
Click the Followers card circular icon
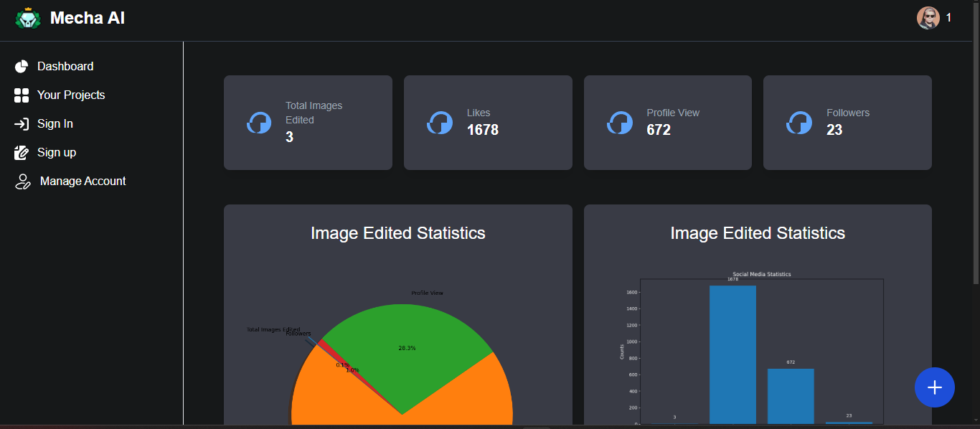pos(798,123)
